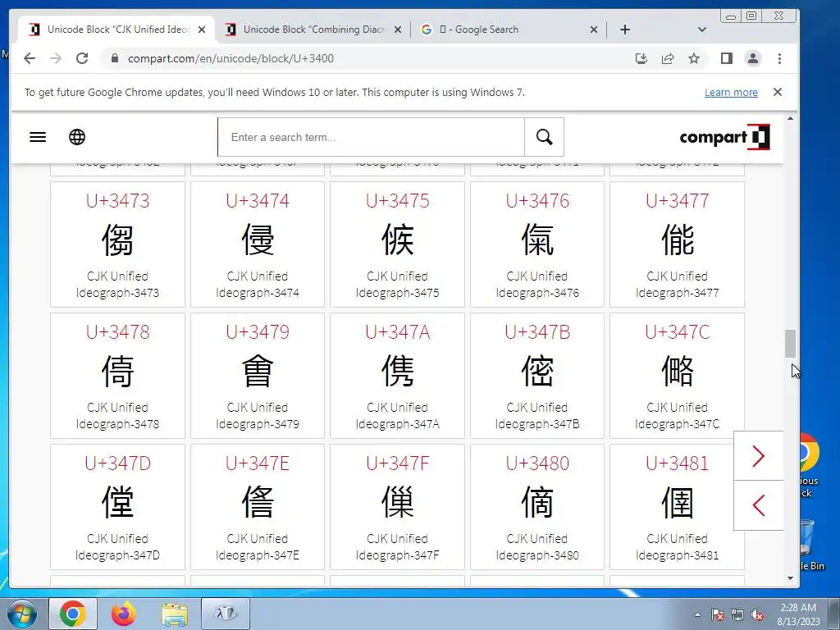Screen dimensions: 840x630
Task: Click the compart logo
Action: [725, 137]
